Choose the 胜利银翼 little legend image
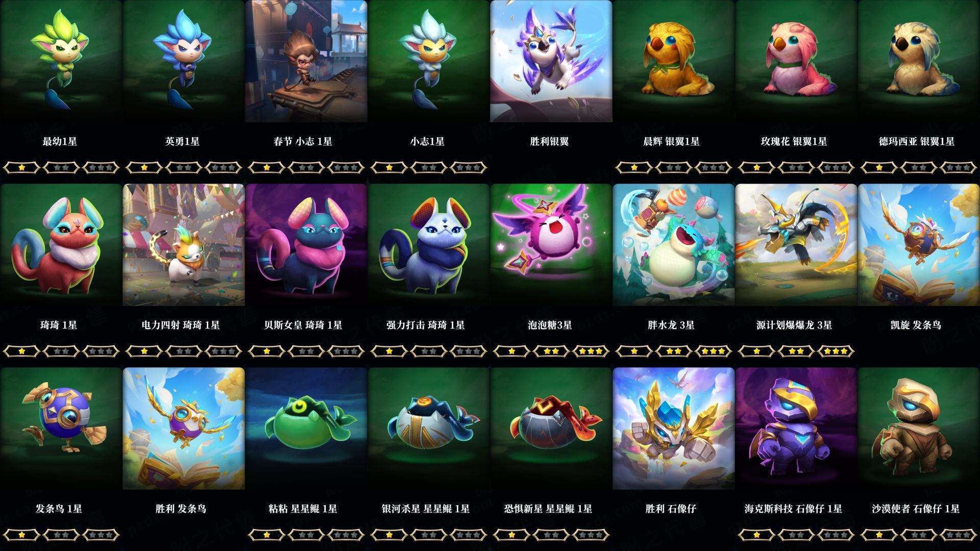This screenshot has height=551, width=980. tap(551, 61)
